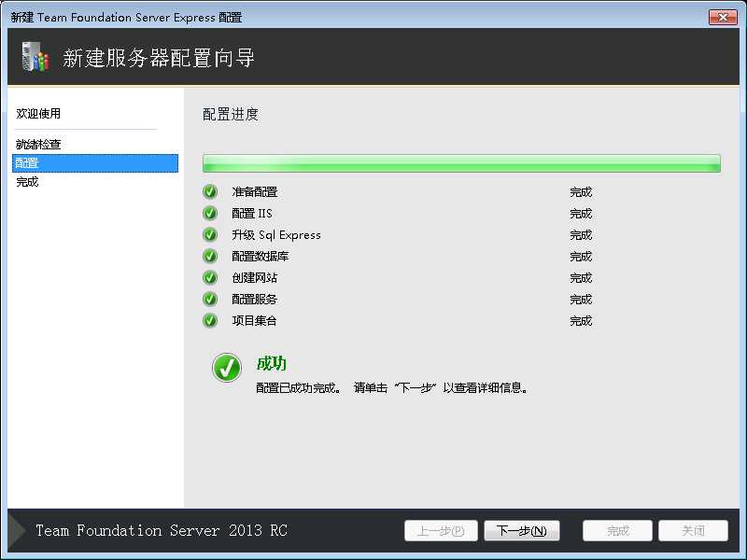Click the window title bar text
747x560 pixels.
coord(126,18)
